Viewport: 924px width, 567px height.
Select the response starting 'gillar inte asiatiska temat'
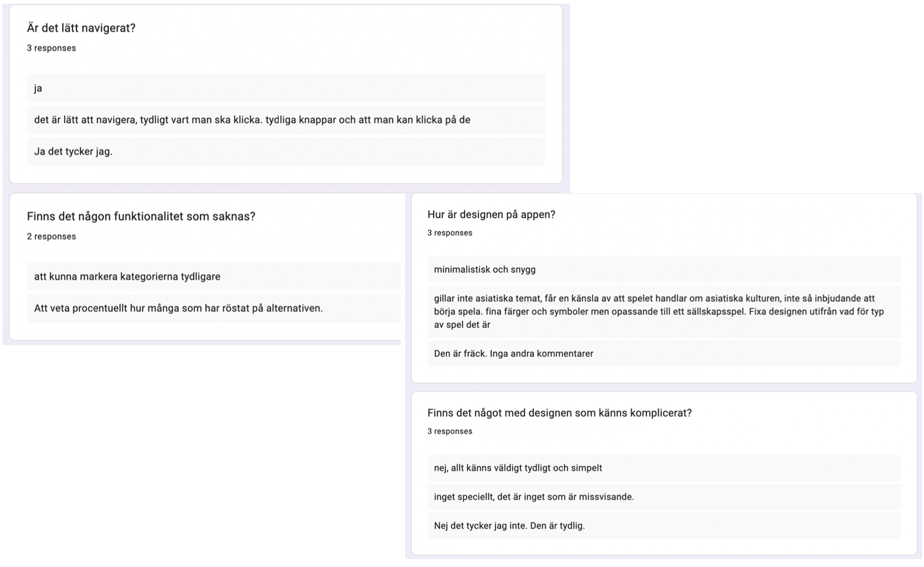[x=654, y=299]
